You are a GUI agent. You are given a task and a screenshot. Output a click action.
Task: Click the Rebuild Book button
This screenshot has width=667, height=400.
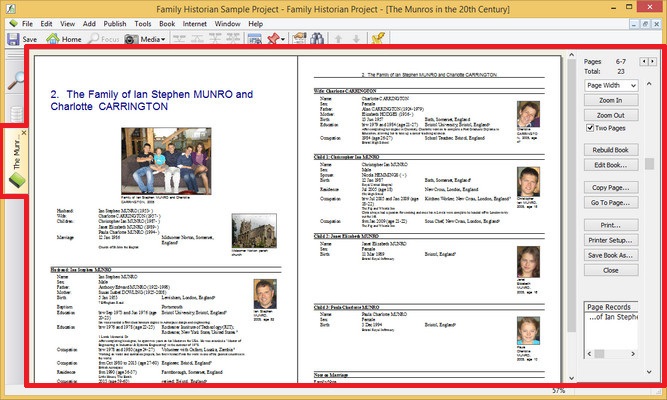610,151
